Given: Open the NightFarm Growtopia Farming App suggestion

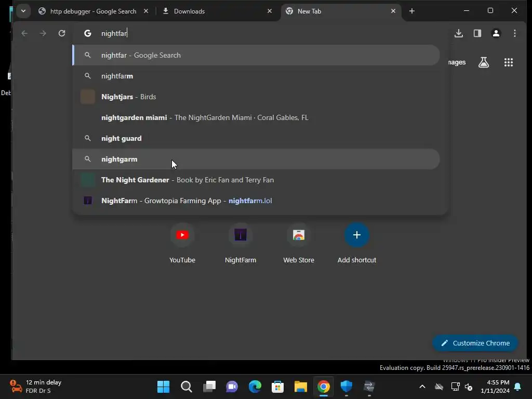Looking at the screenshot, I should 256,201.
